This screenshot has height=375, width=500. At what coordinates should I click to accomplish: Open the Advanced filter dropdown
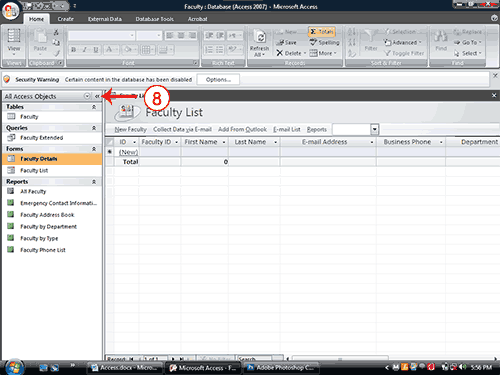[402, 42]
